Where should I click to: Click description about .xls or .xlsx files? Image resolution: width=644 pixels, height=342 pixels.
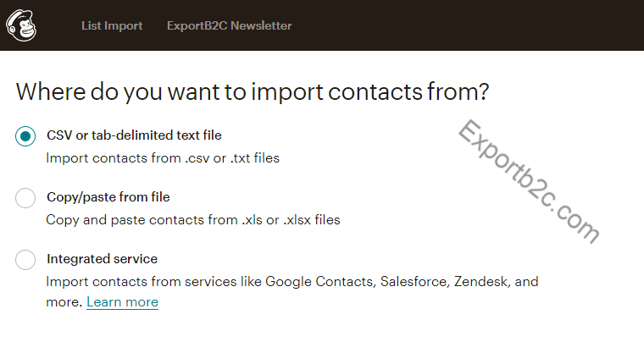pyautogui.click(x=193, y=220)
